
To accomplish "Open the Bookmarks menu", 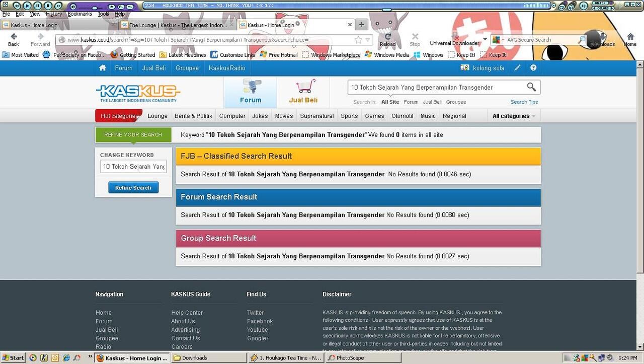I will 80,14.
